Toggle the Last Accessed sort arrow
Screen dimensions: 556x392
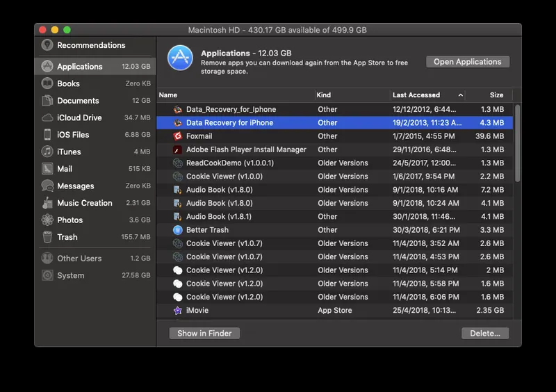click(460, 95)
